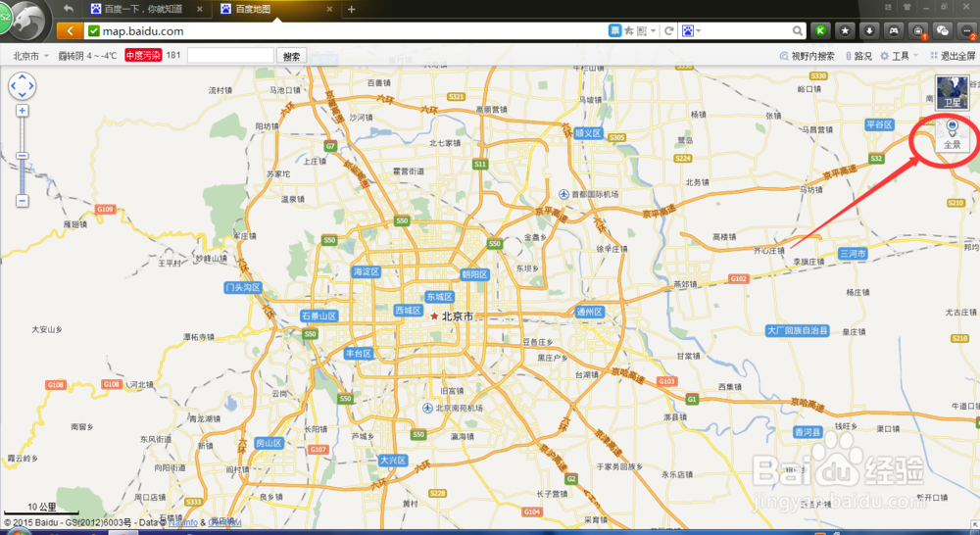Switch to satellite view thumbnail
This screenshot has width=980, height=535.
[x=952, y=92]
